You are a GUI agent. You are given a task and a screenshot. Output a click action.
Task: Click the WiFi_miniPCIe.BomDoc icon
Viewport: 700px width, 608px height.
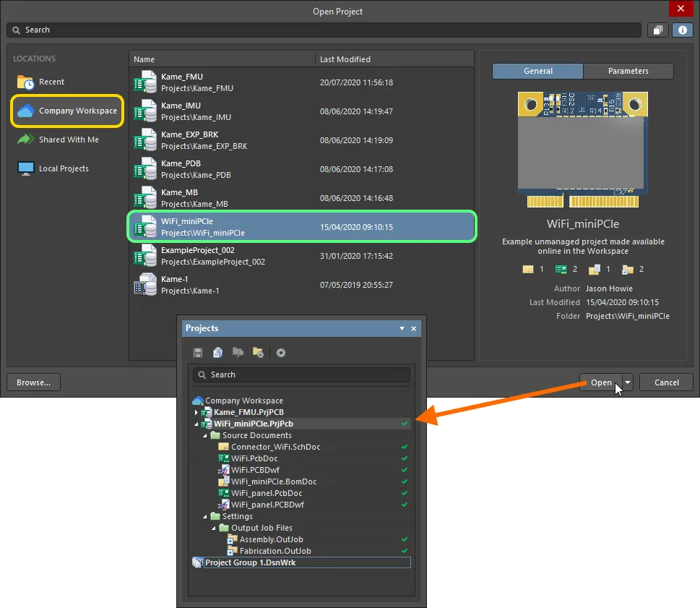[223, 481]
